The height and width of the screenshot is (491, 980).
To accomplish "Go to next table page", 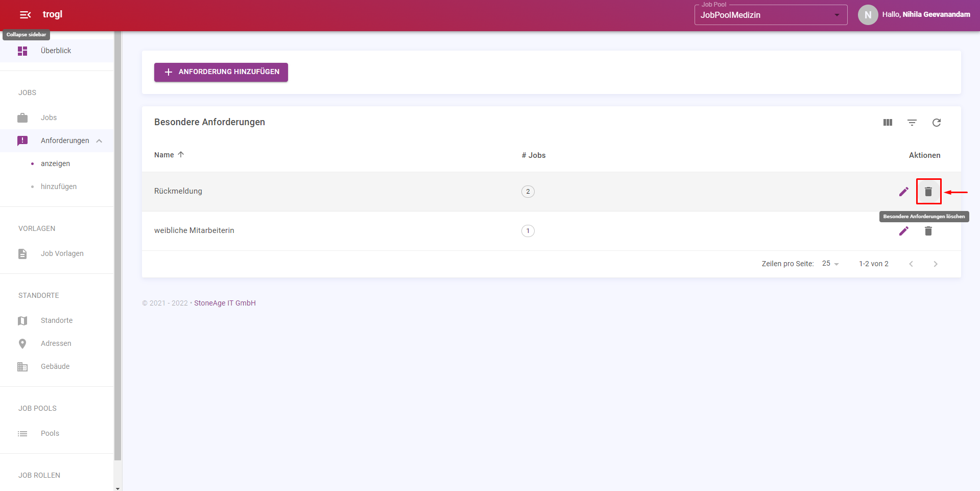I will [x=936, y=264].
